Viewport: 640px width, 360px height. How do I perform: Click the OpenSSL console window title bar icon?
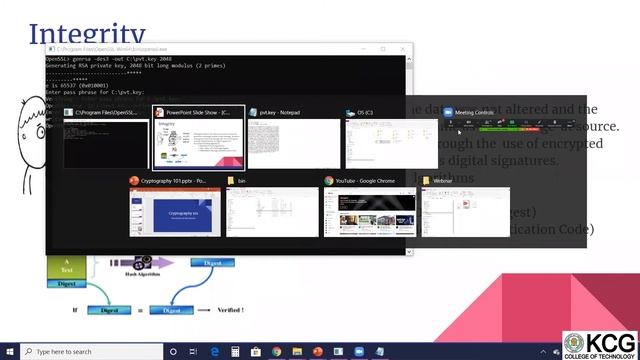(x=51, y=49)
